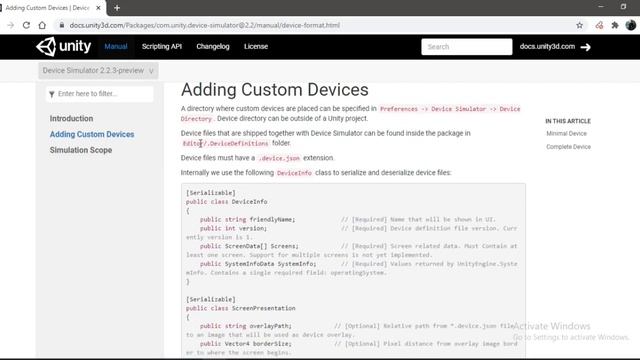Open the Scripting API tab
Image resolution: width=640 pixels, height=360 pixels.
point(162,47)
